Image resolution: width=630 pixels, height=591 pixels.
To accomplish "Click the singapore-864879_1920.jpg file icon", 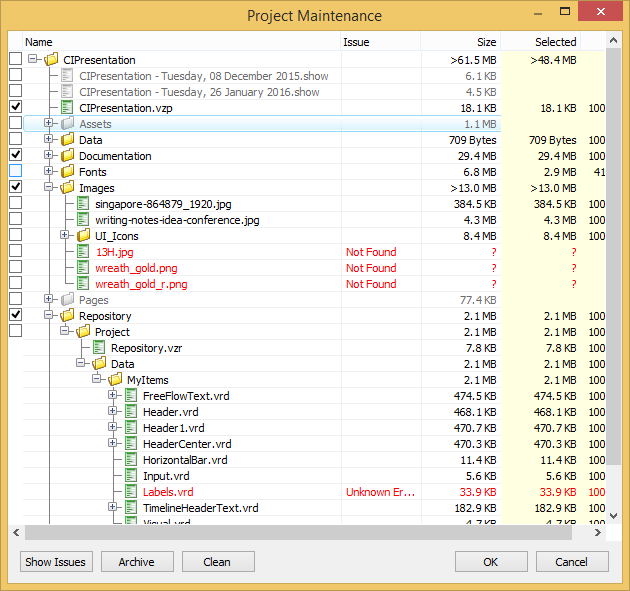I will pyautogui.click(x=84, y=204).
